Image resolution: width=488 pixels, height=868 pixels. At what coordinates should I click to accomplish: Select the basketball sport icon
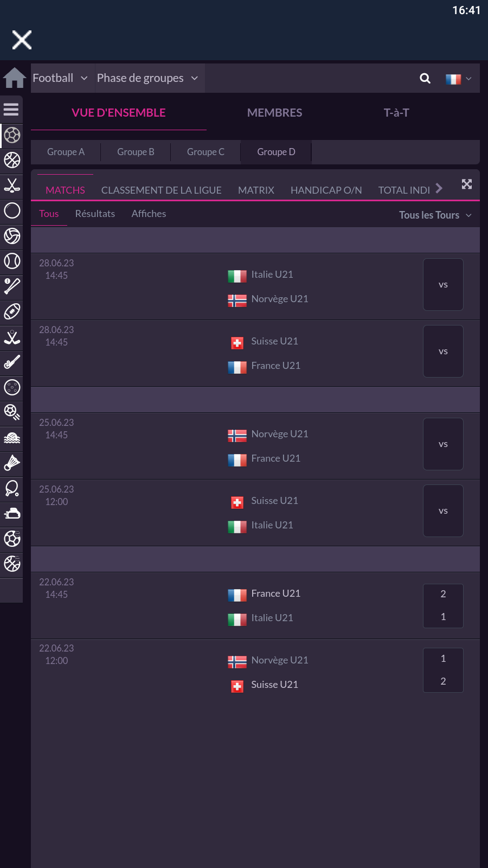[x=12, y=160]
